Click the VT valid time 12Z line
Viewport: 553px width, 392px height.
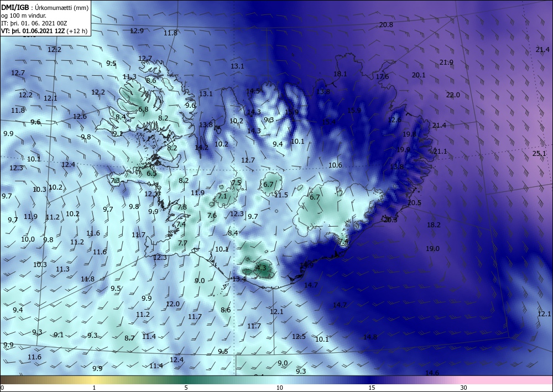click(x=44, y=31)
